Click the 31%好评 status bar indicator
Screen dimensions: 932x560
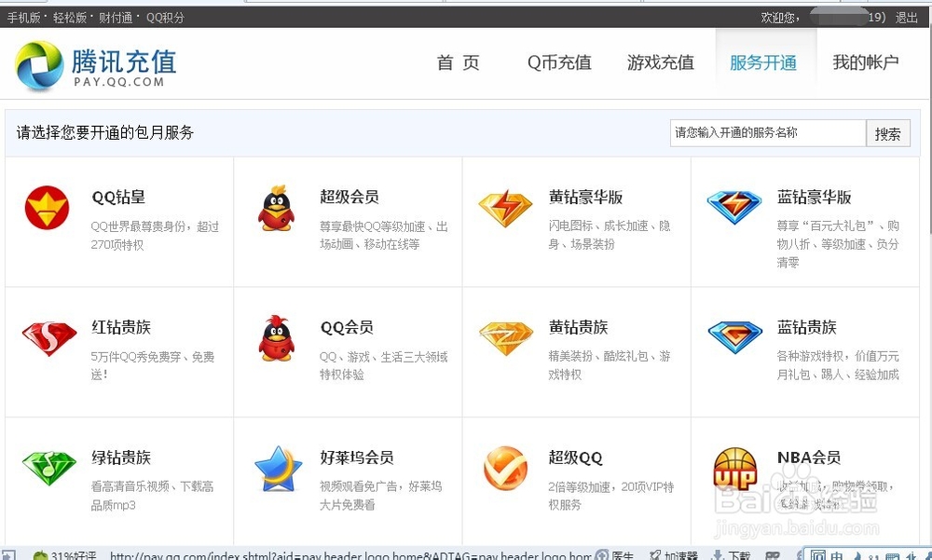coord(64,555)
